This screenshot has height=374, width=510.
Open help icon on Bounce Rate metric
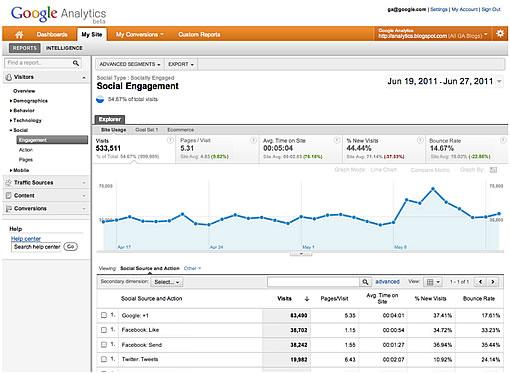503,140
